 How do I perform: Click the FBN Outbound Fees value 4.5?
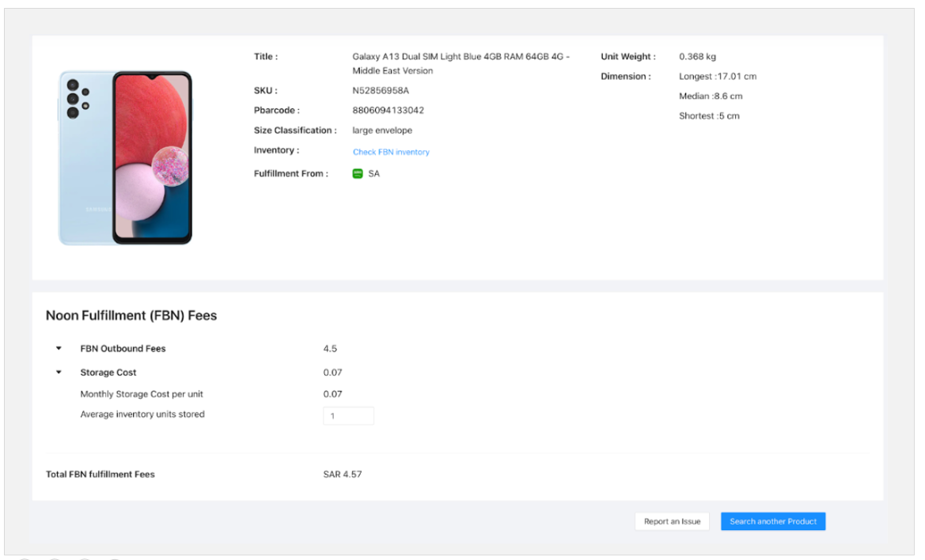point(330,349)
